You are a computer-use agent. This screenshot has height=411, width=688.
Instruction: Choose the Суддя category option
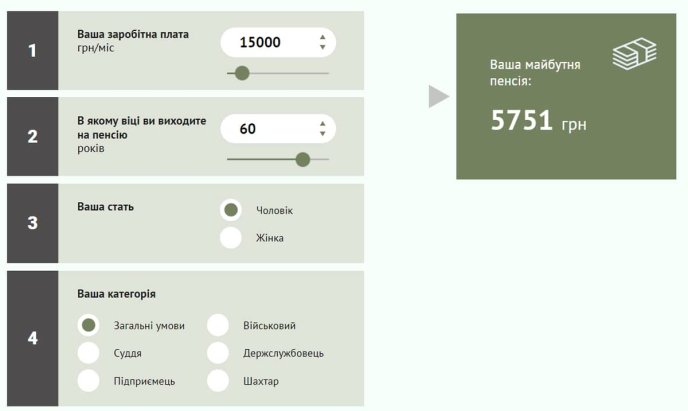pyautogui.click(x=89, y=353)
